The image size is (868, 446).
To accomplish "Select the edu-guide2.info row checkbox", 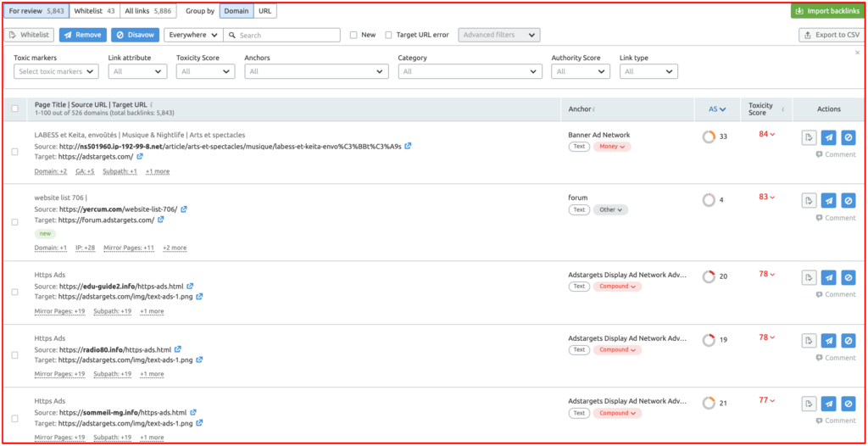I will [x=15, y=292].
